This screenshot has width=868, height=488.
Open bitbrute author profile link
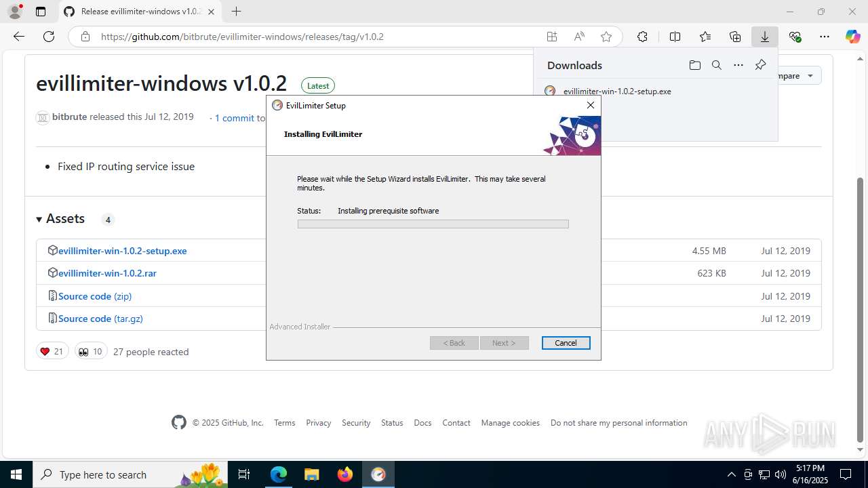pos(69,117)
